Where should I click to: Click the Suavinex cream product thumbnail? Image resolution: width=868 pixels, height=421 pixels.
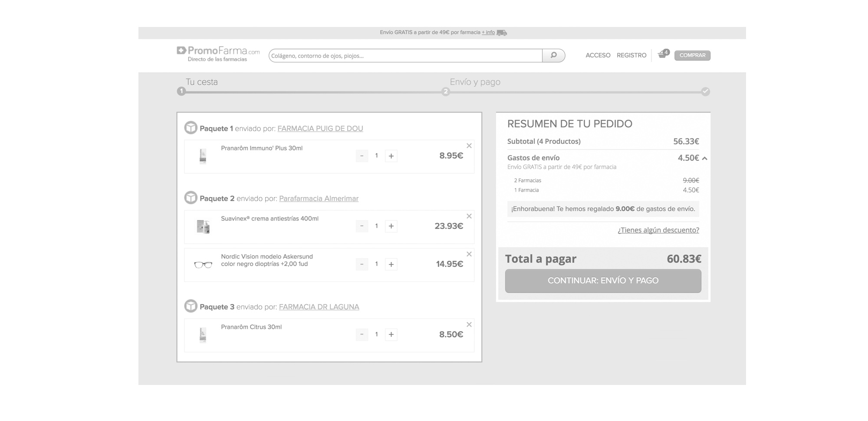203,226
